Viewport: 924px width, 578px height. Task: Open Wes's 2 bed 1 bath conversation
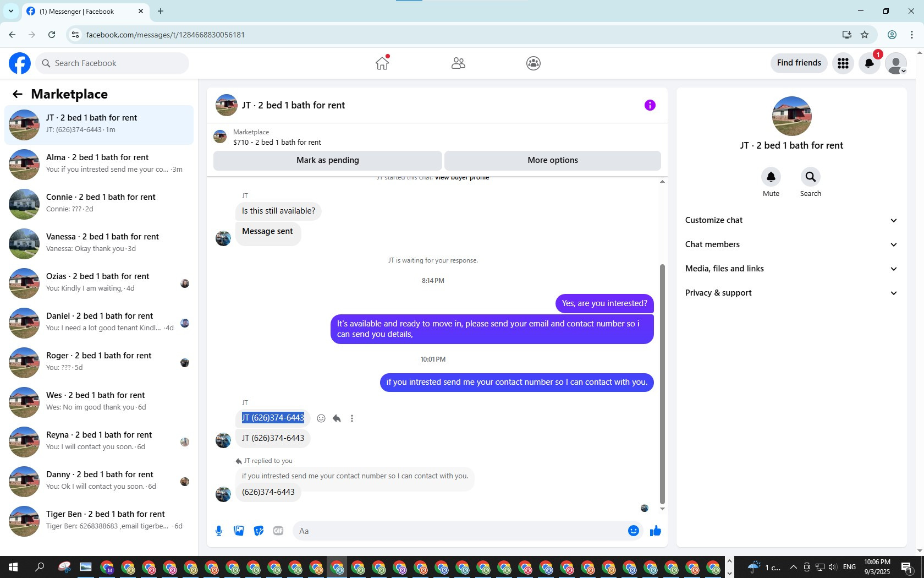99,402
